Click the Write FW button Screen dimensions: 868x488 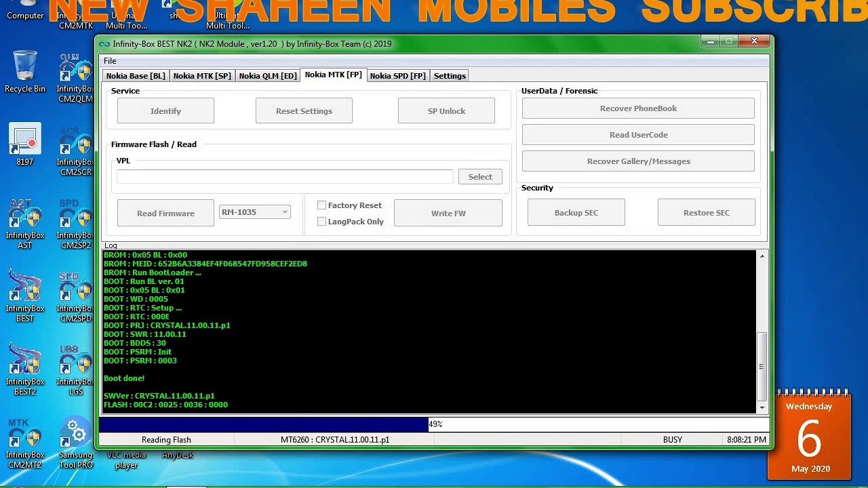tap(448, 213)
